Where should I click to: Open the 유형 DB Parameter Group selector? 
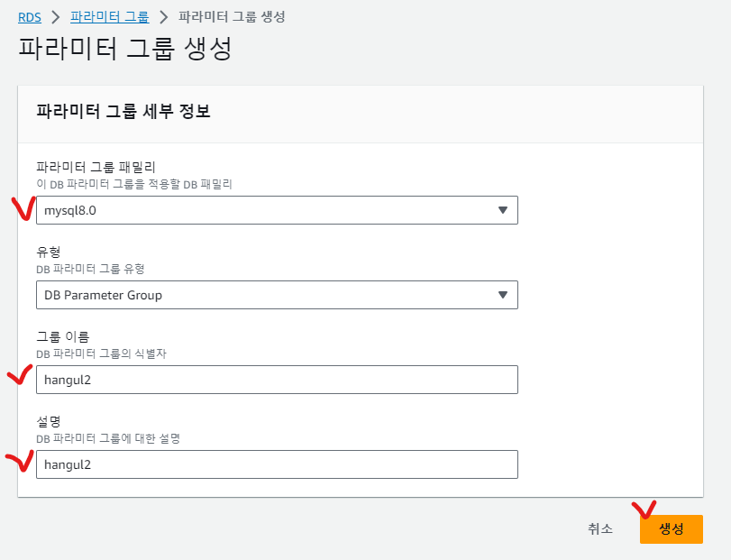click(270, 295)
